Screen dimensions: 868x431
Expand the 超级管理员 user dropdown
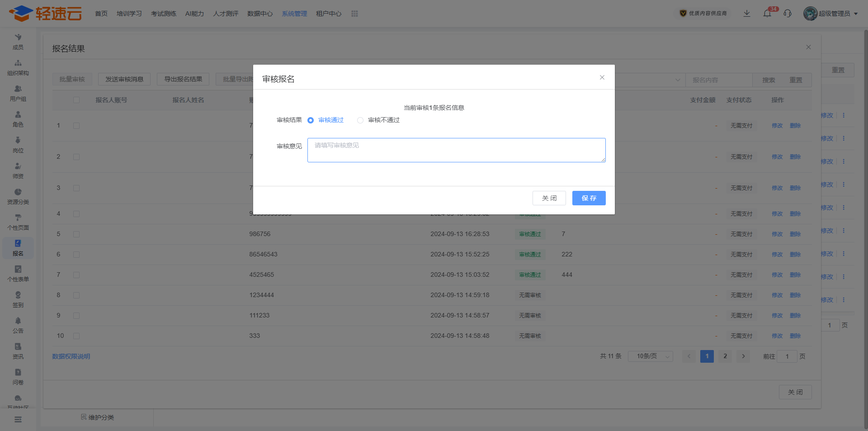click(830, 14)
